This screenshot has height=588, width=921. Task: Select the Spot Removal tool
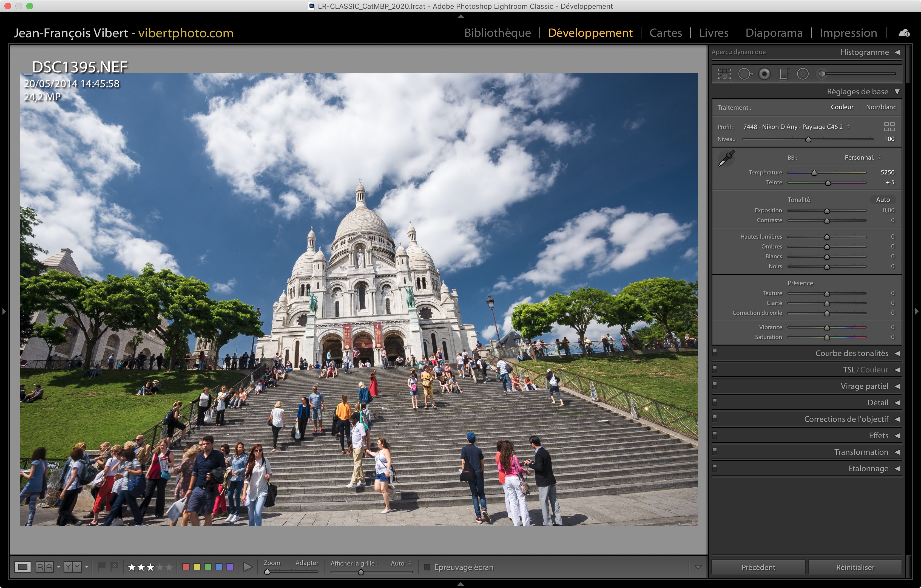tap(744, 74)
